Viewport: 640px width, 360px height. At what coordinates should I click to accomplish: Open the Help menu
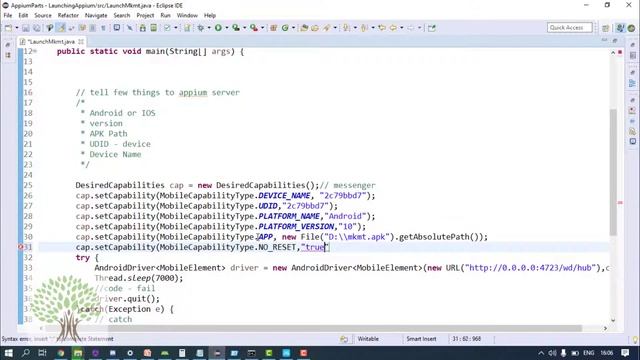[210, 15]
